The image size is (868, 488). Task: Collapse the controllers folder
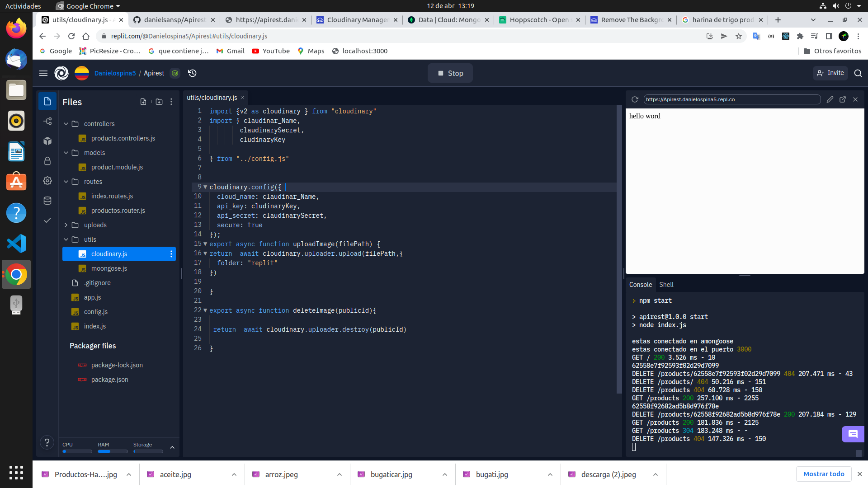tap(66, 123)
